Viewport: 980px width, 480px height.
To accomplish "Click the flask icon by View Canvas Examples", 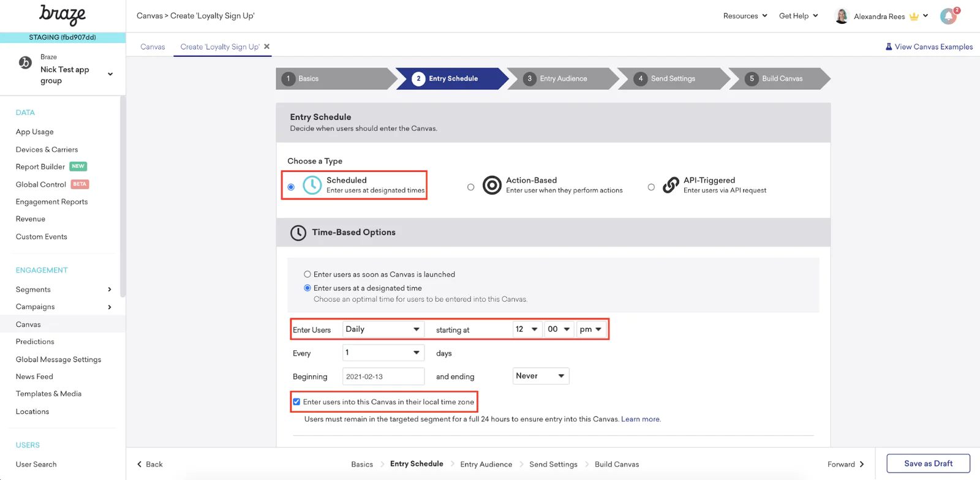I will tap(889, 47).
